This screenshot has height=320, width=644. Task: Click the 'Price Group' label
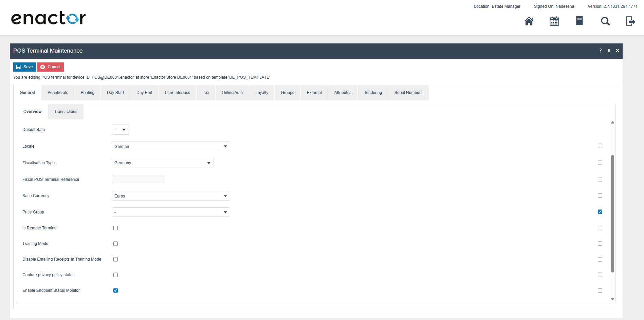(33, 212)
